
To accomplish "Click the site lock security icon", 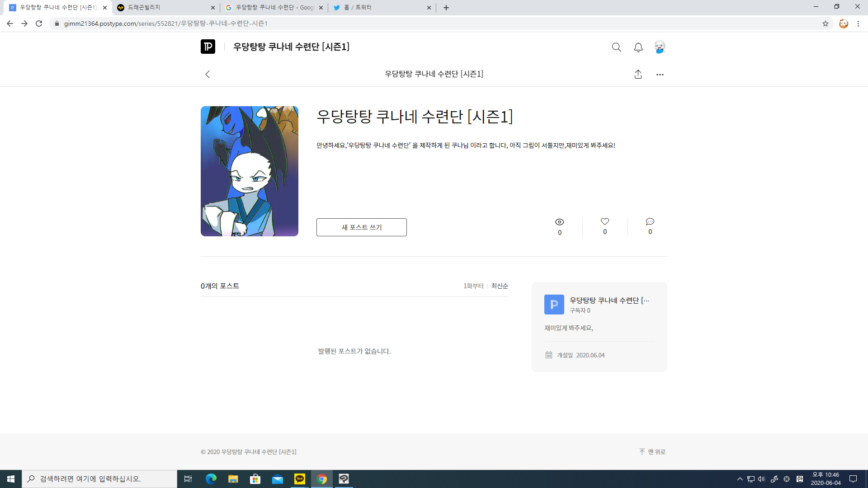I will [x=57, y=23].
